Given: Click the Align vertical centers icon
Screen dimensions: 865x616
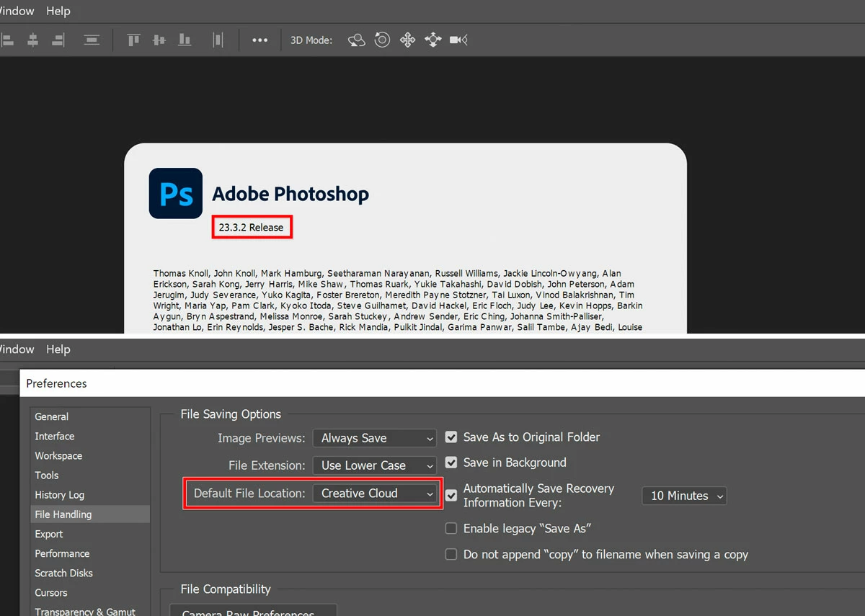Looking at the screenshot, I should (x=159, y=40).
